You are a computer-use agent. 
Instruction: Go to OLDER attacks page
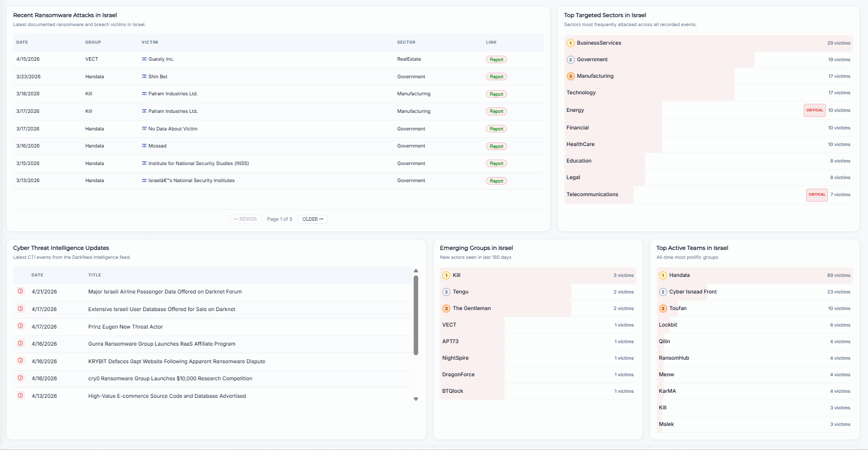click(312, 219)
